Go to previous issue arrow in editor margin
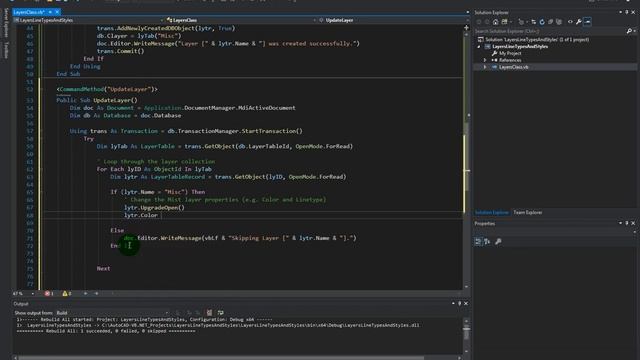Viewport: 640px width, 360px height. pos(85,293)
